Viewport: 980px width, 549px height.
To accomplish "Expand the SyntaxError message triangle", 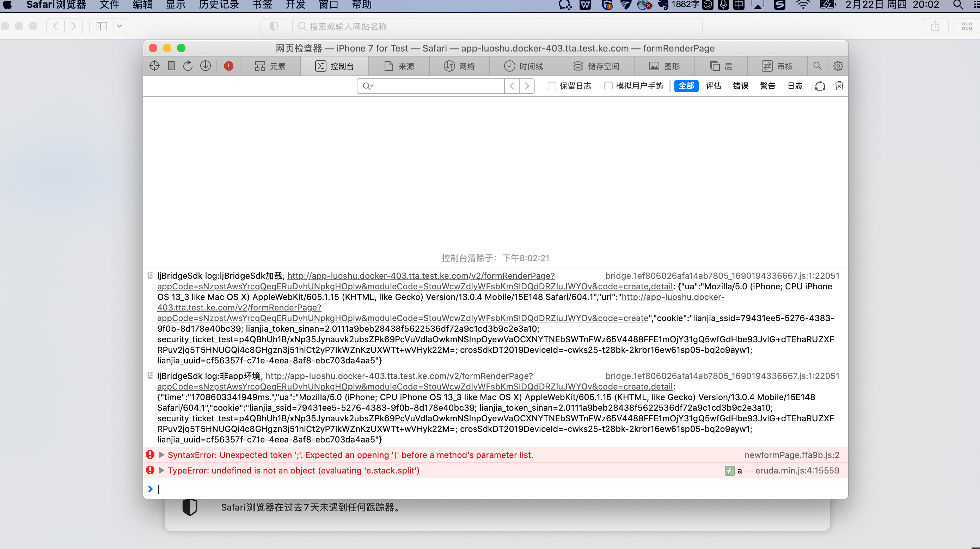I will tap(162, 455).
